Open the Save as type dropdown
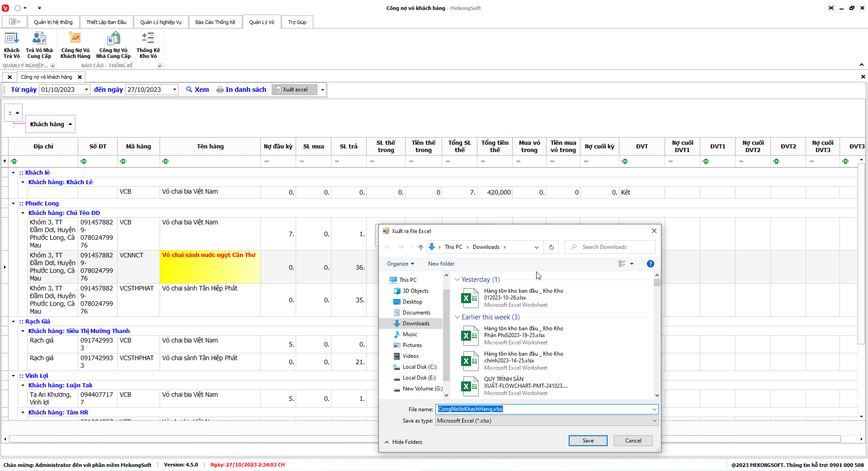Viewport: 868px width, 471px height. (654, 421)
